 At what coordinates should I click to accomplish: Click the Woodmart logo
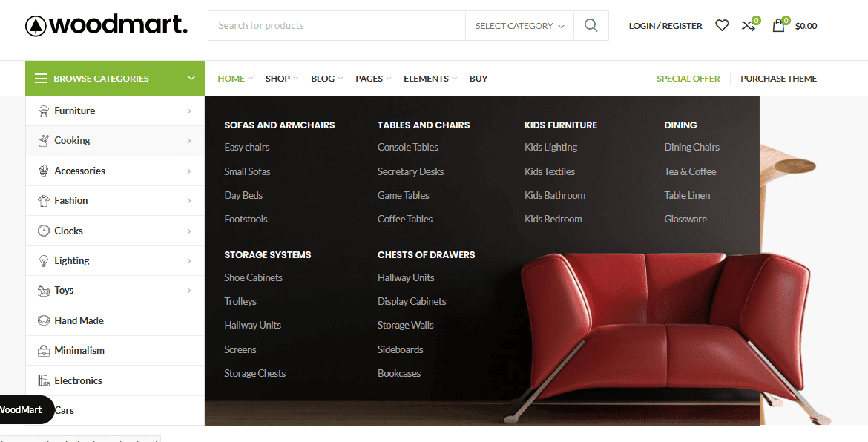point(106,25)
